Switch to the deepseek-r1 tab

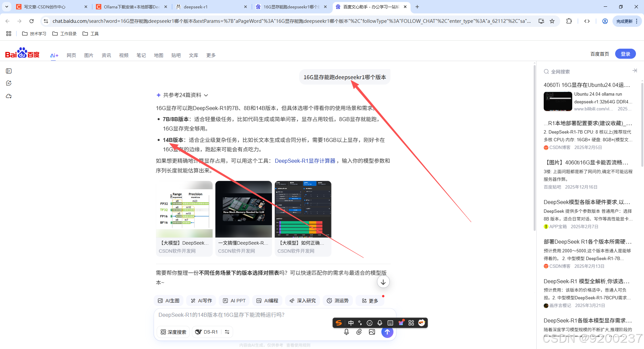coord(211,7)
